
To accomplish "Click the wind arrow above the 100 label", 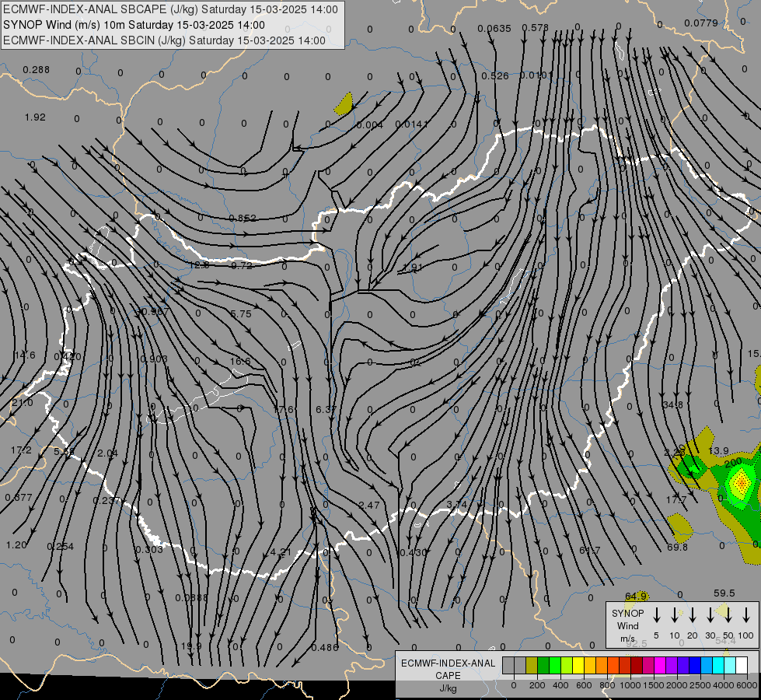I will point(746,615).
